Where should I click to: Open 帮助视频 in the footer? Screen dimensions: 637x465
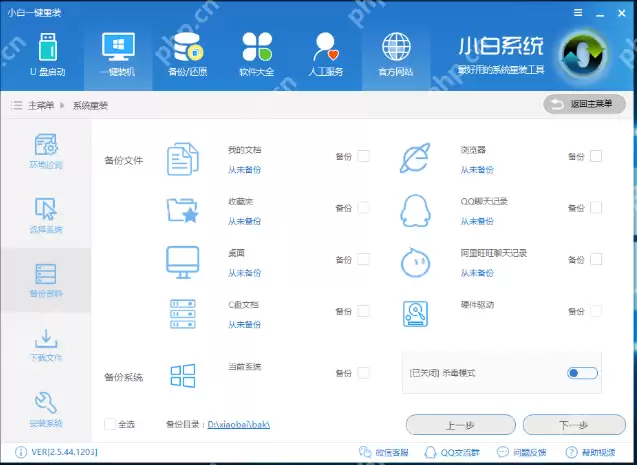pos(590,452)
